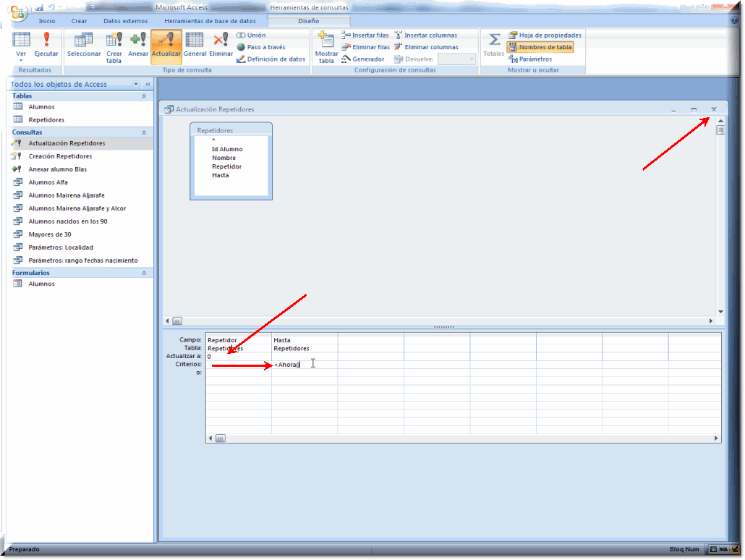Click the General crosstab query icon
The width and height of the screenshot is (745, 560).
[x=195, y=45]
